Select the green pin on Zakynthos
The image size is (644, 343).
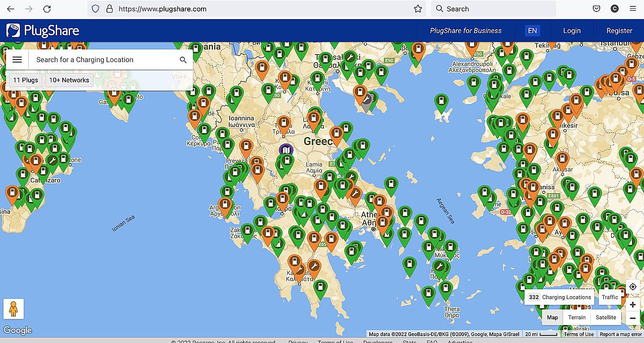[247, 232]
